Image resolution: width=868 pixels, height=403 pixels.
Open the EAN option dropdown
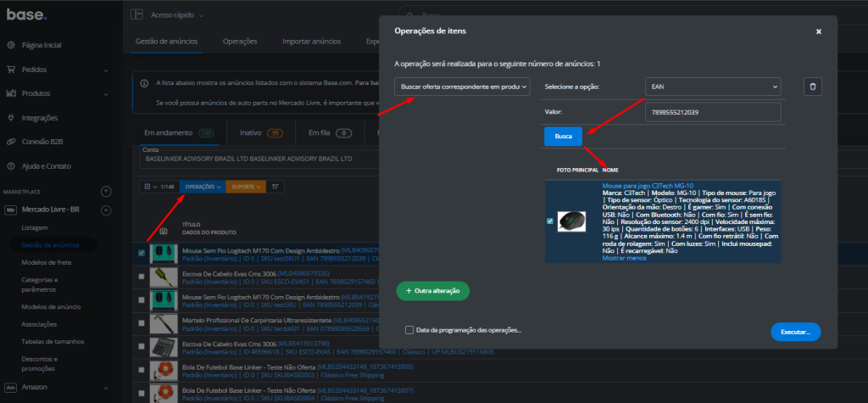[x=713, y=87]
